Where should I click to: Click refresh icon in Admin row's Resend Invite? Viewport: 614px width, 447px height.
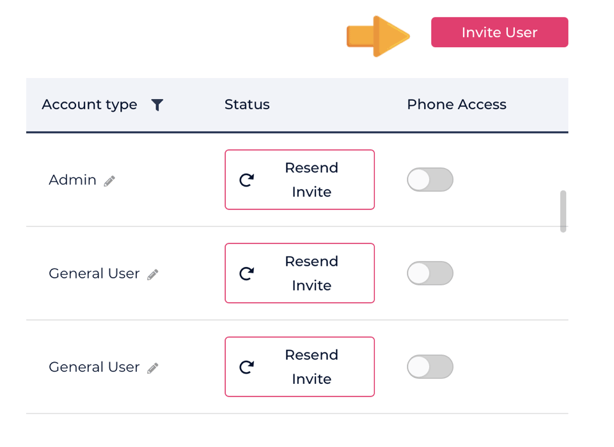coord(247,180)
